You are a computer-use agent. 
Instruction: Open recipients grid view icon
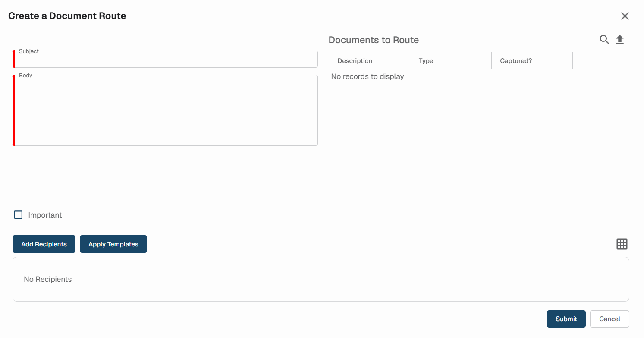point(622,244)
